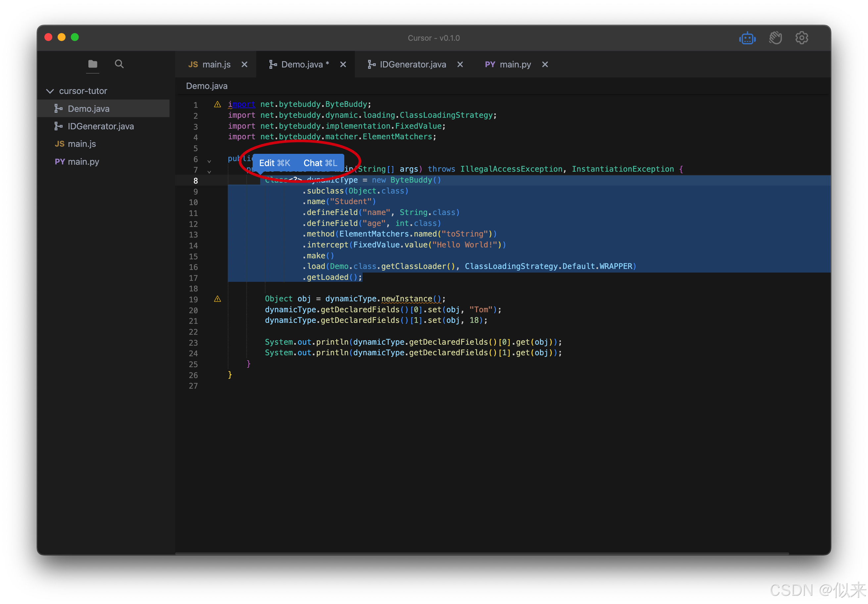The image size is (868, 604).
Task: Click the warning icon on line 1
Action: pyautogui.click(x=217, y=105)
